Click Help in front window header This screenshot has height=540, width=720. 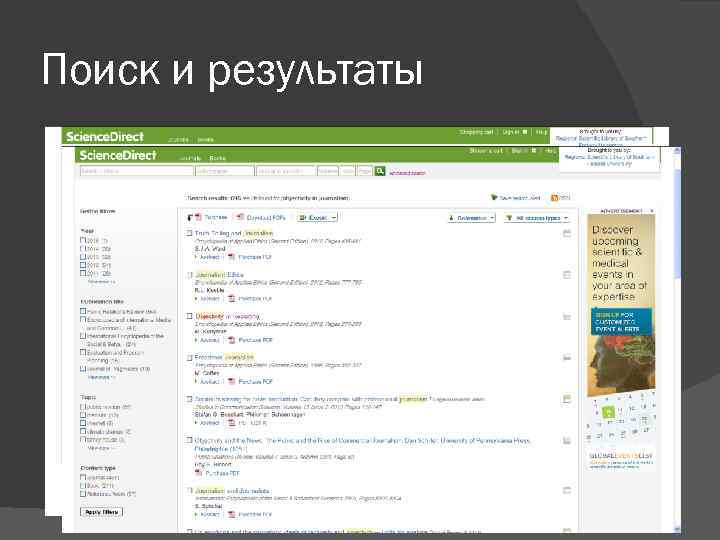click(x=550, y=151)
